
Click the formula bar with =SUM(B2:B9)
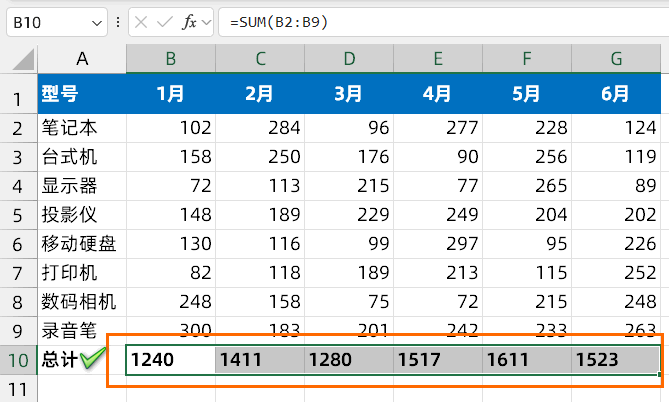(x=444, y=22)
